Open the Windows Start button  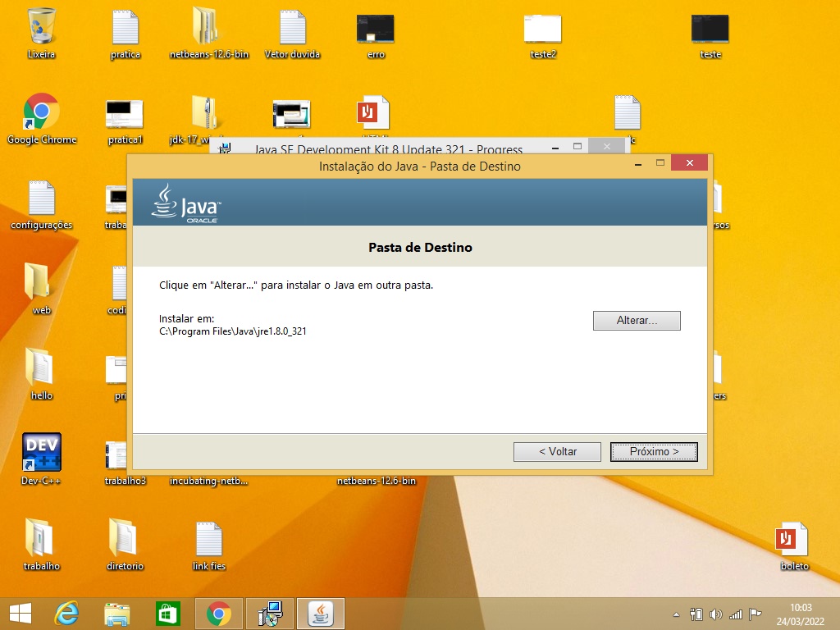point(21,614)
